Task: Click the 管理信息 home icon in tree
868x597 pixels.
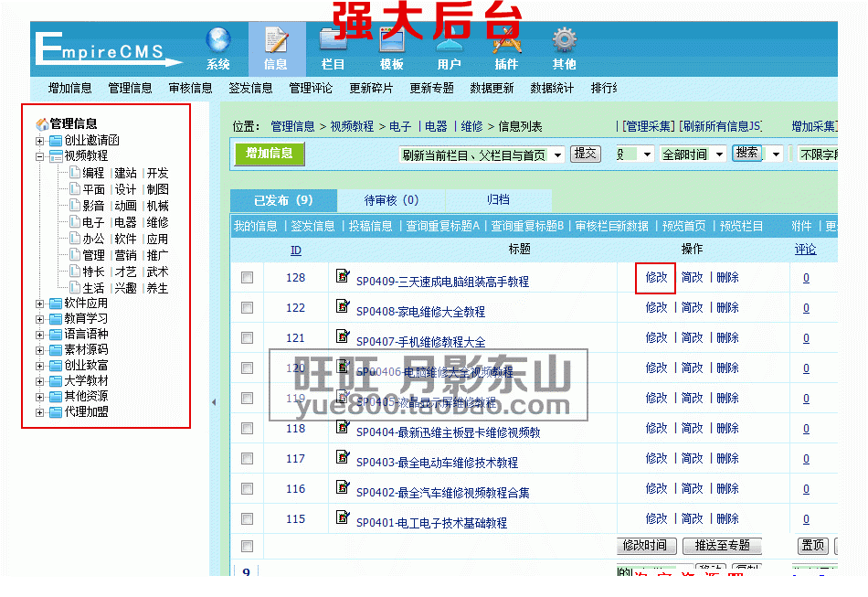Action: pos(42,124)
